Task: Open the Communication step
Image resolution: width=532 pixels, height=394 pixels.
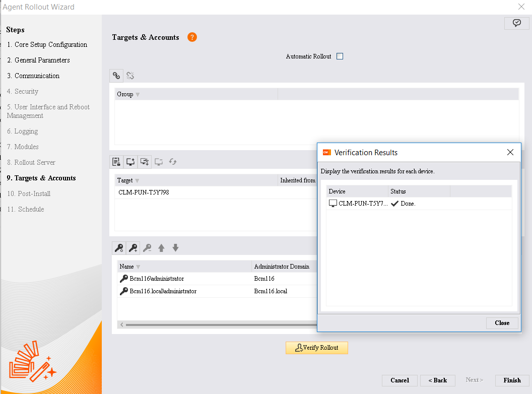Action: point(37,76)
